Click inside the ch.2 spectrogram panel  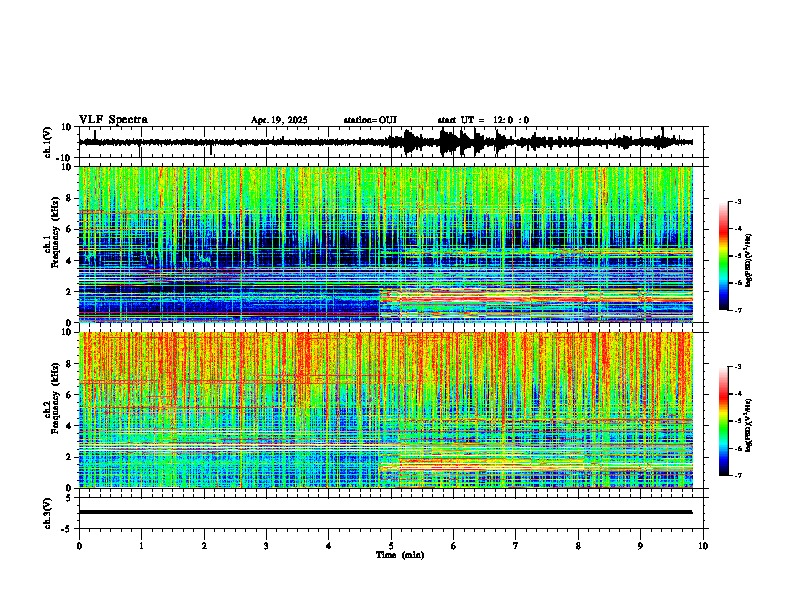(x=386, y=410)
